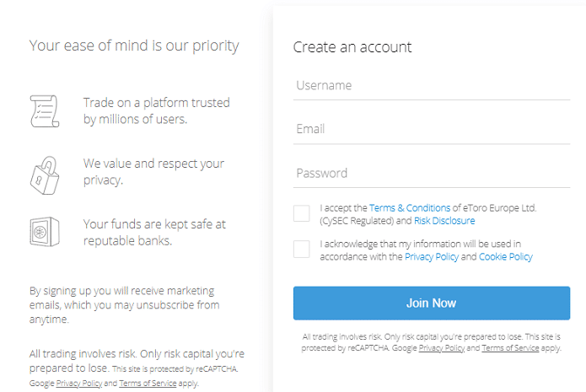Screen dimensions: 586x392
Task: Open Privacy Policy link in left panel footer
Action: point(79,383)
